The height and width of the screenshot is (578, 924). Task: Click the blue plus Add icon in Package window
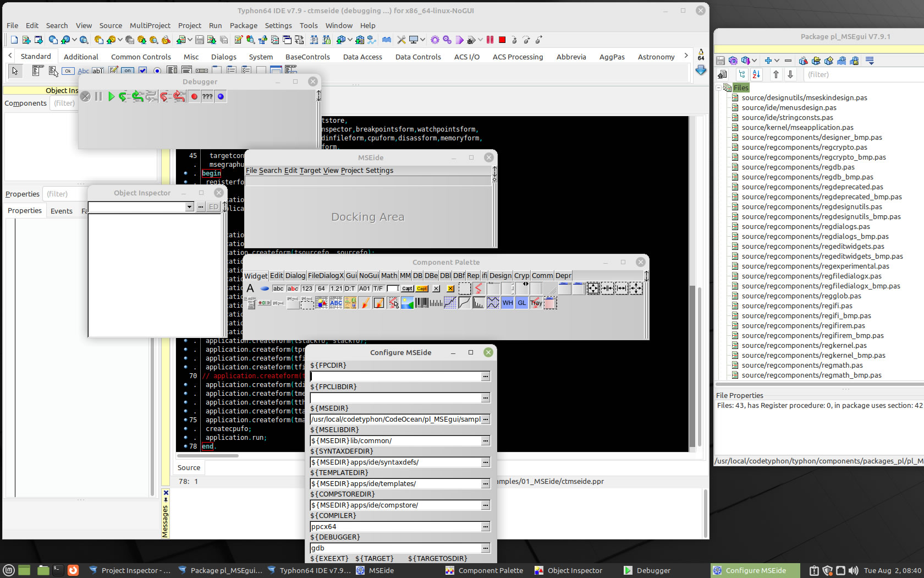[768, 61]
